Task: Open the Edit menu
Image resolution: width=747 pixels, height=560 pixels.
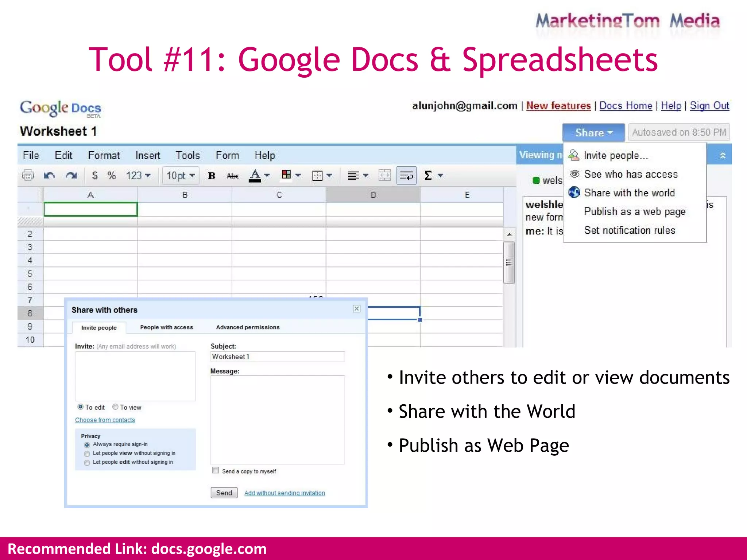Action: tap(63, 156)
